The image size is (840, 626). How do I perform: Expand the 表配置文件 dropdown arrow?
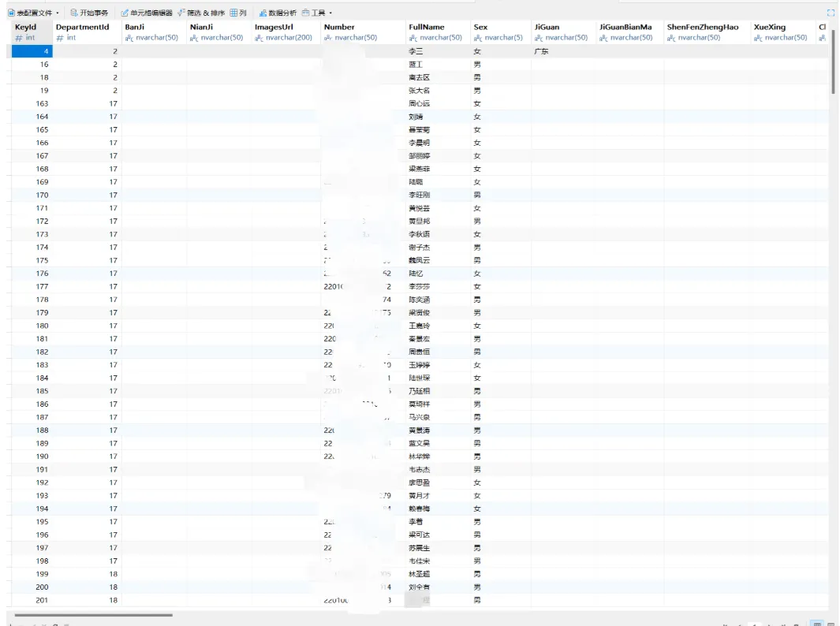[x=58, y=13]
